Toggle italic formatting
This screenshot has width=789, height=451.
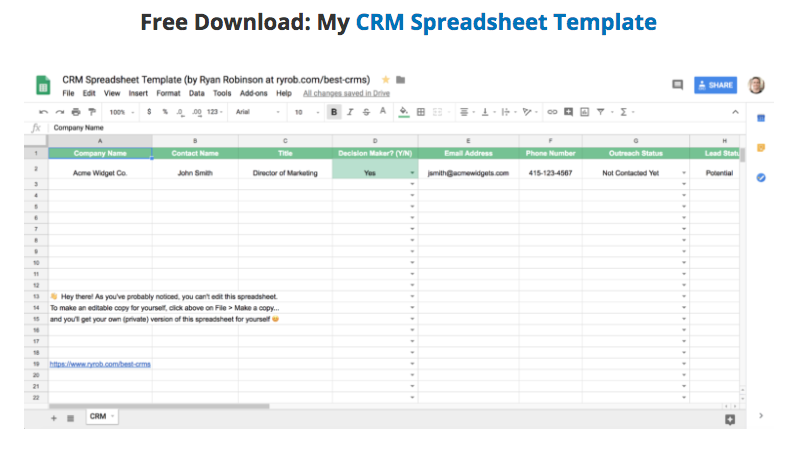[350, 112]
